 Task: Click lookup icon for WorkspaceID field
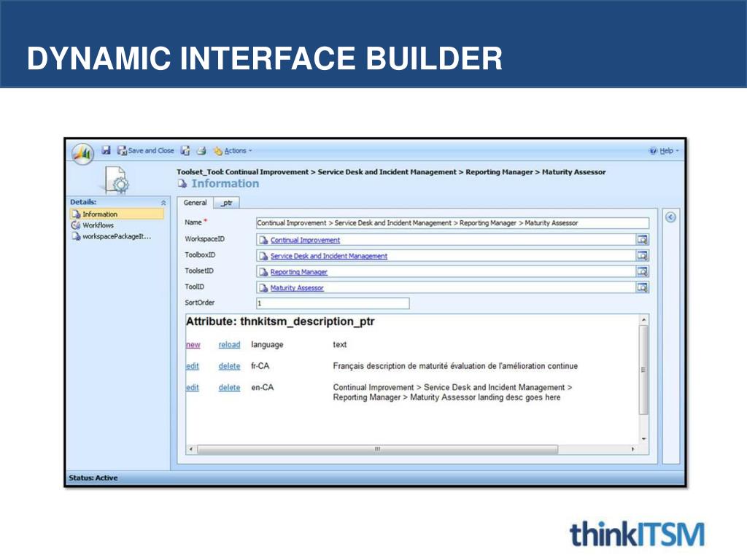(x=642, y=239)
